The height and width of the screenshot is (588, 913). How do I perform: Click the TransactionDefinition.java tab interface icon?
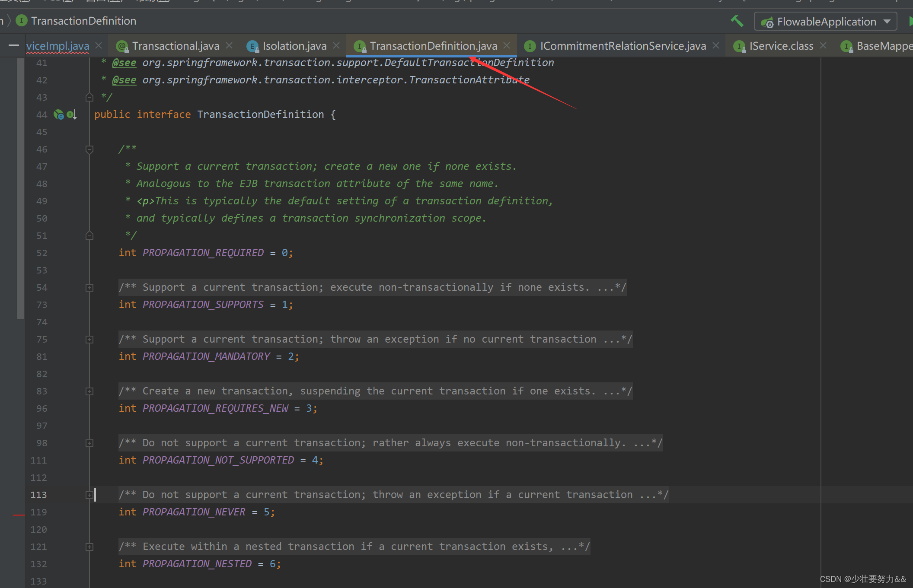pos(360,46)
